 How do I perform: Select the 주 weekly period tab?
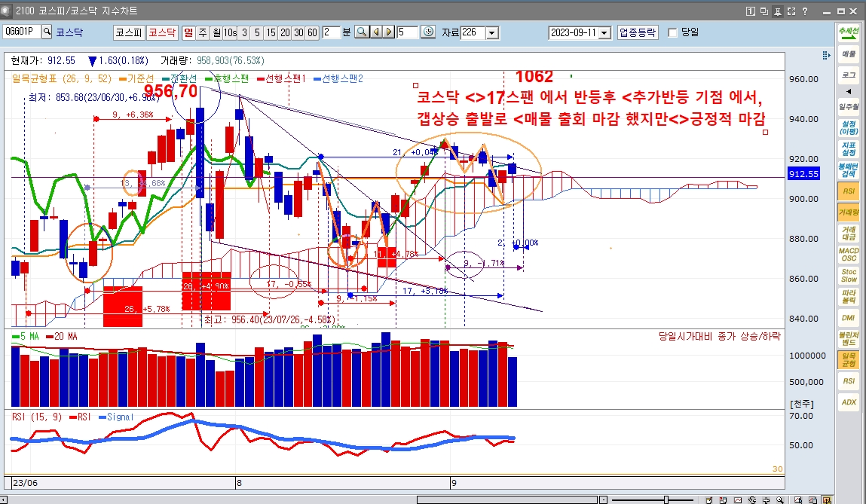(x=201, y=32)
